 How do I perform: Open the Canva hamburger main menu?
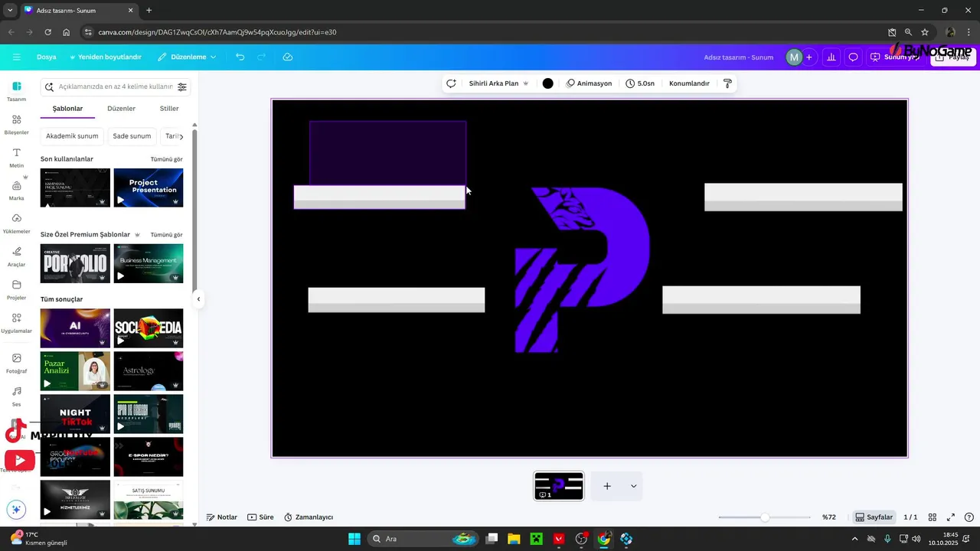[16, 57]
